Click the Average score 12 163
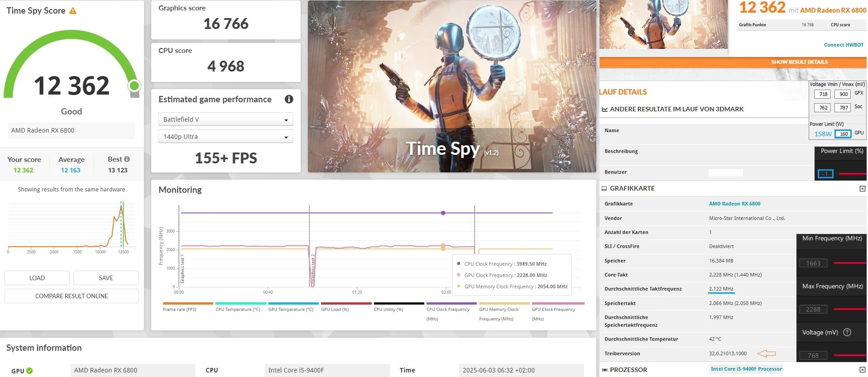The width and height of the screenshot is (868, 377). tap(71, 170)
